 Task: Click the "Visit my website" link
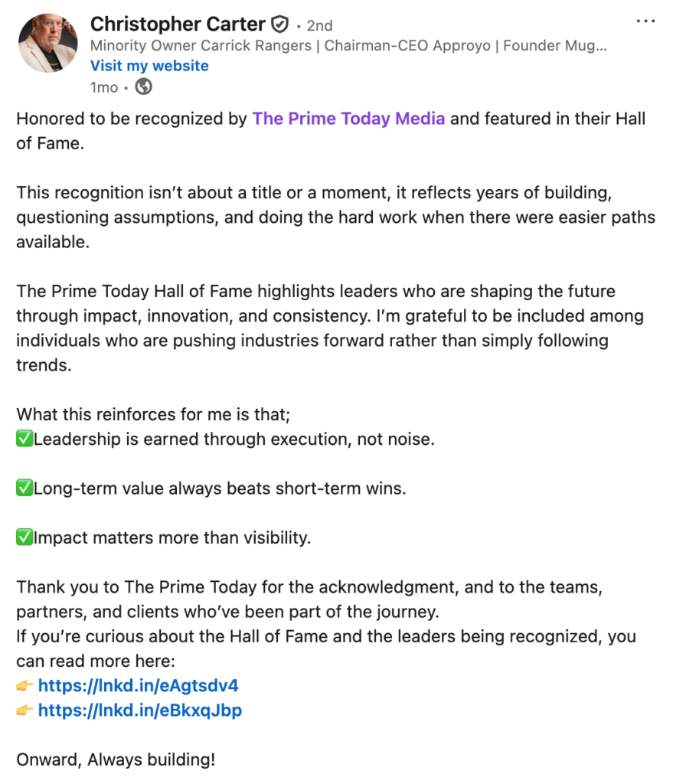tap(149, 66)
